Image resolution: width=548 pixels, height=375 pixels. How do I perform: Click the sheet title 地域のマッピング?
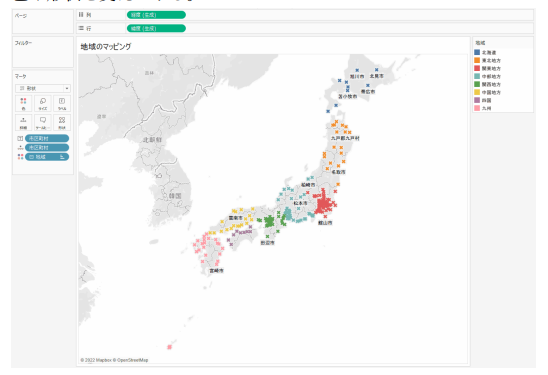pyautogui.click(x=106, y=46)
